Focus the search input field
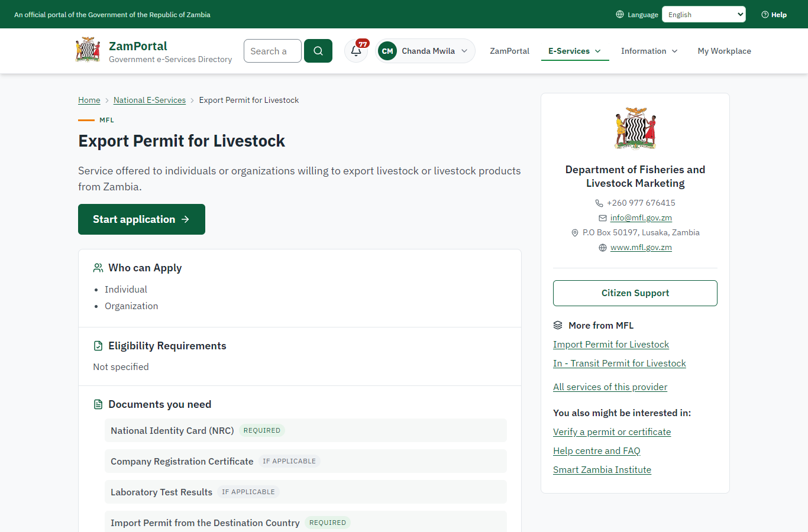 tap(273, 51)
